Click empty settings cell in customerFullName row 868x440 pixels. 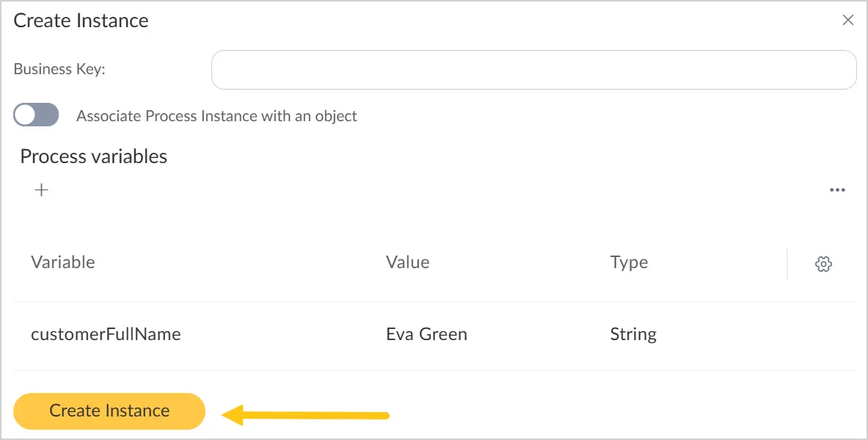823,336
